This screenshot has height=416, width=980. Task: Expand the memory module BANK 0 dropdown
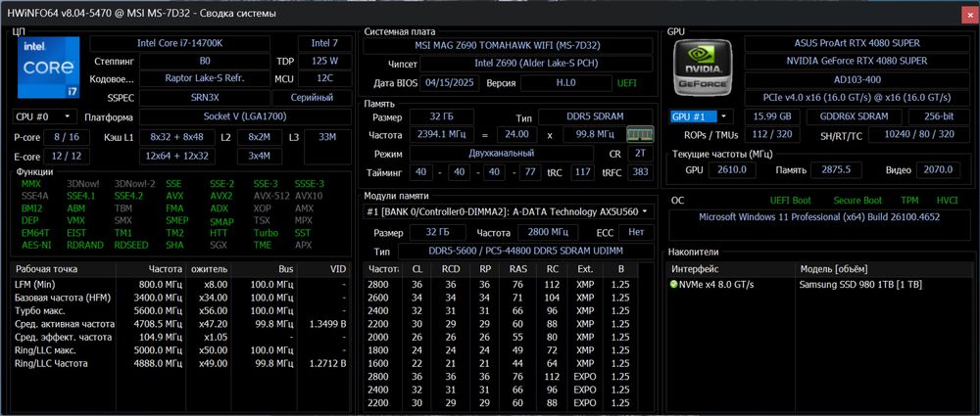pos(508,211)
